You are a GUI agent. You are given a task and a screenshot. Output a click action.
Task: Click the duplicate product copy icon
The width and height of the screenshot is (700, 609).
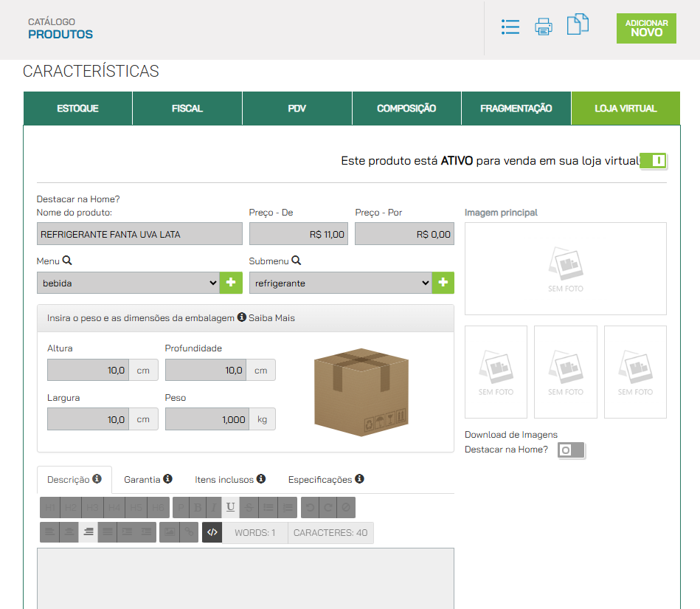(x=578, y=25)
